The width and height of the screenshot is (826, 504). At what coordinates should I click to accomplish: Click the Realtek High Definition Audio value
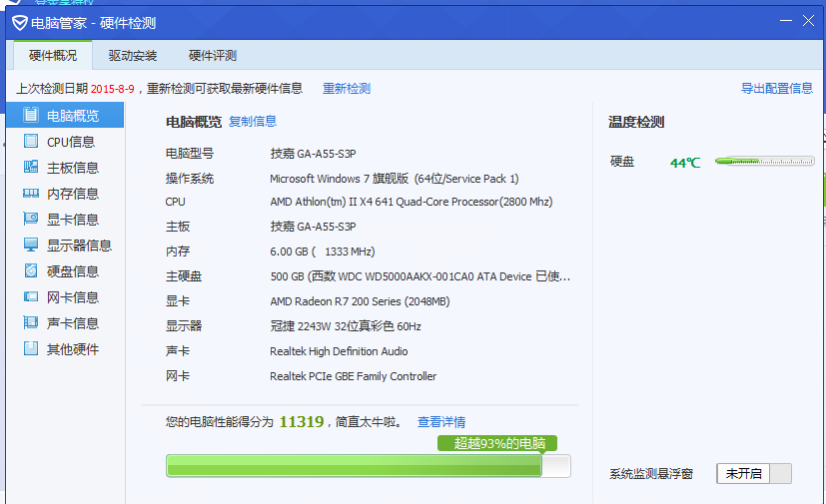pyautogui.click(x=339, y=351)
